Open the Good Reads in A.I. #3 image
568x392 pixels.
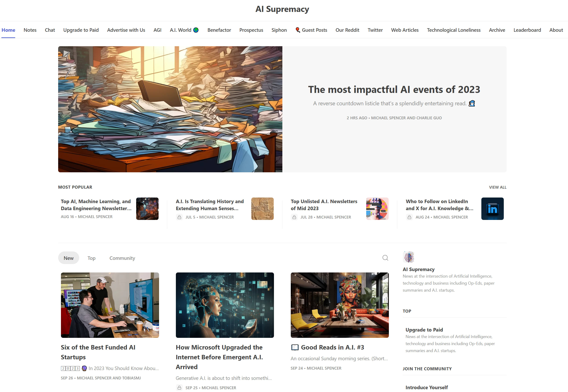point(340,305)
